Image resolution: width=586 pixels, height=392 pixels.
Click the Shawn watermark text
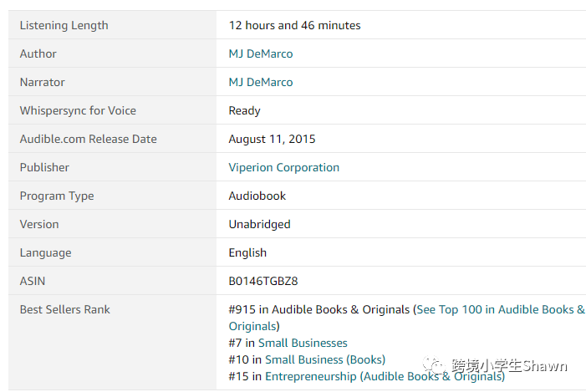tap(544, 366)
